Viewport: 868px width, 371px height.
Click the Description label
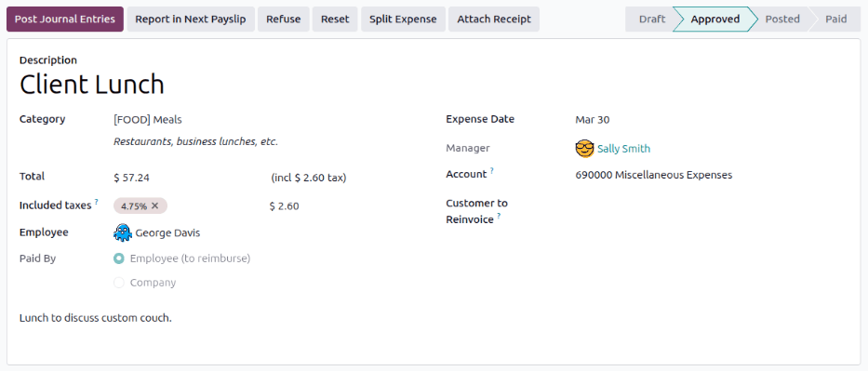coord(48,60)
